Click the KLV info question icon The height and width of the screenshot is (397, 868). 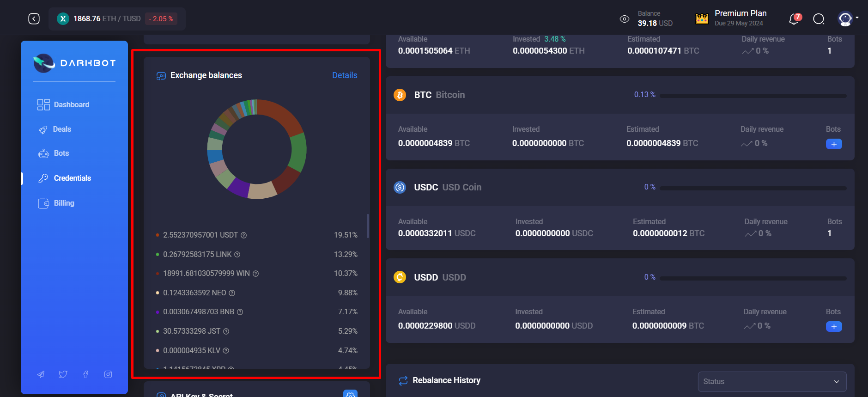(x=226, y=351)
